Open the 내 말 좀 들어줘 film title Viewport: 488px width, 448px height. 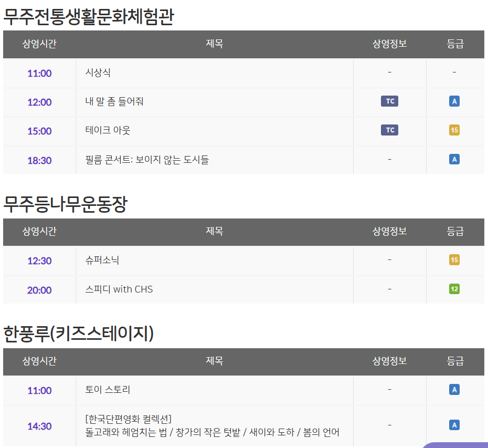click(114, 101)
